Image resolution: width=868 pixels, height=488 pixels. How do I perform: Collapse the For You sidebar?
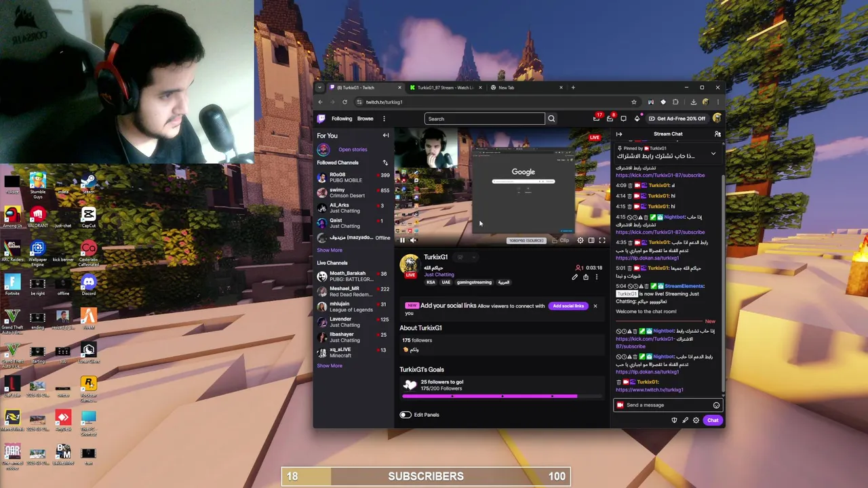pos(386,136)
